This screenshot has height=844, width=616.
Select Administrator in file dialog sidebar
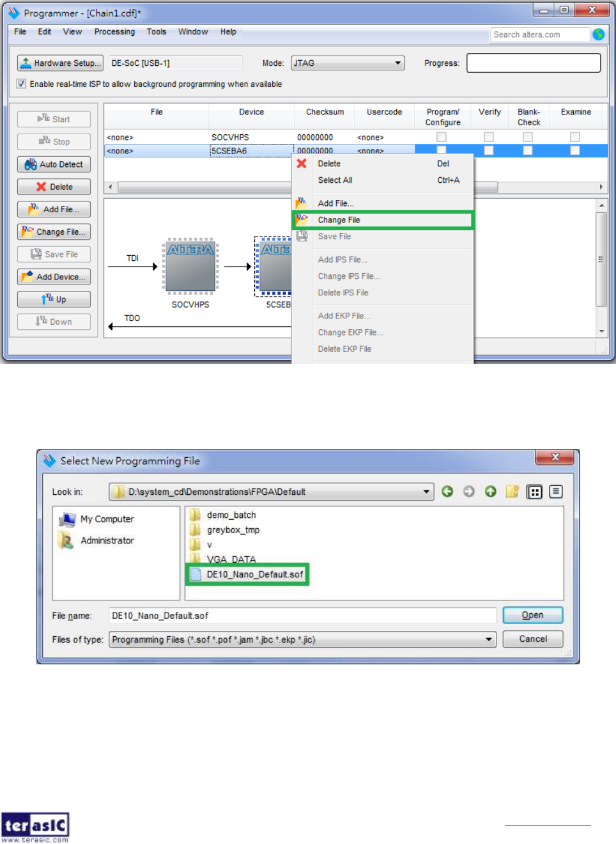tap(97, 540)
